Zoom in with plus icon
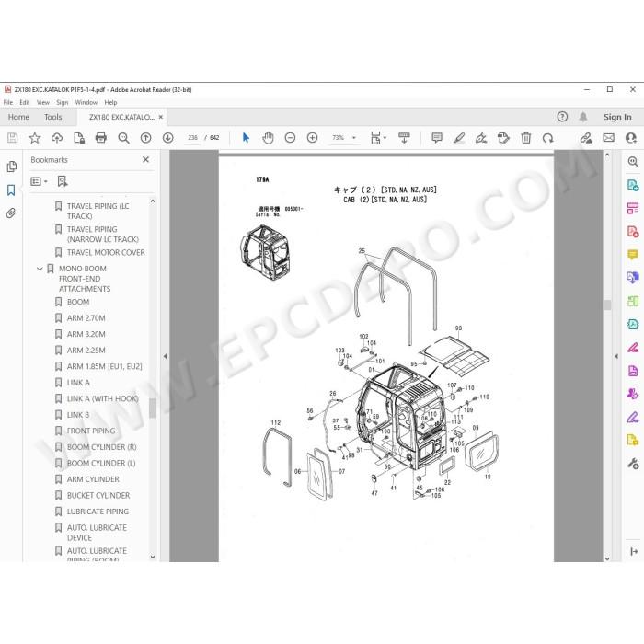Screen dimensions: 644x644 312,138
